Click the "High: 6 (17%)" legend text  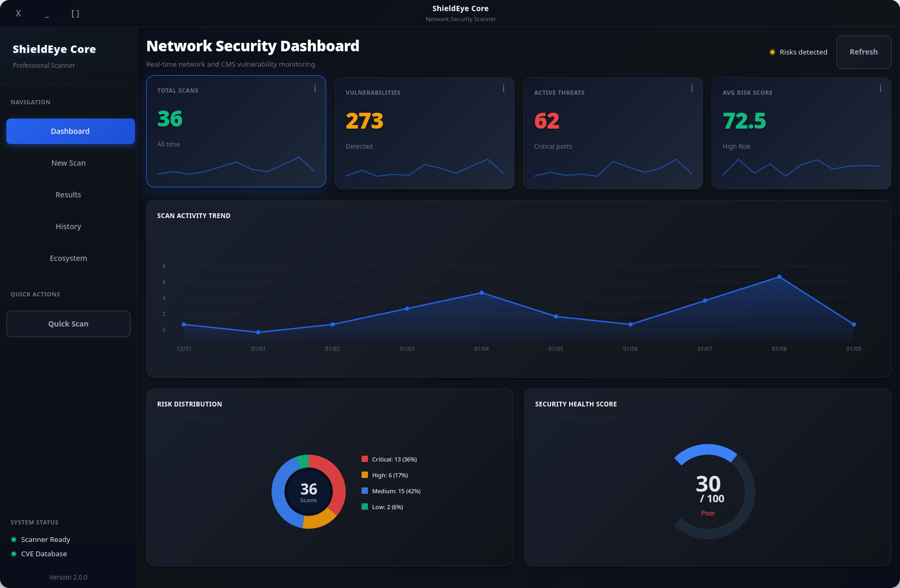click(390, 475)
